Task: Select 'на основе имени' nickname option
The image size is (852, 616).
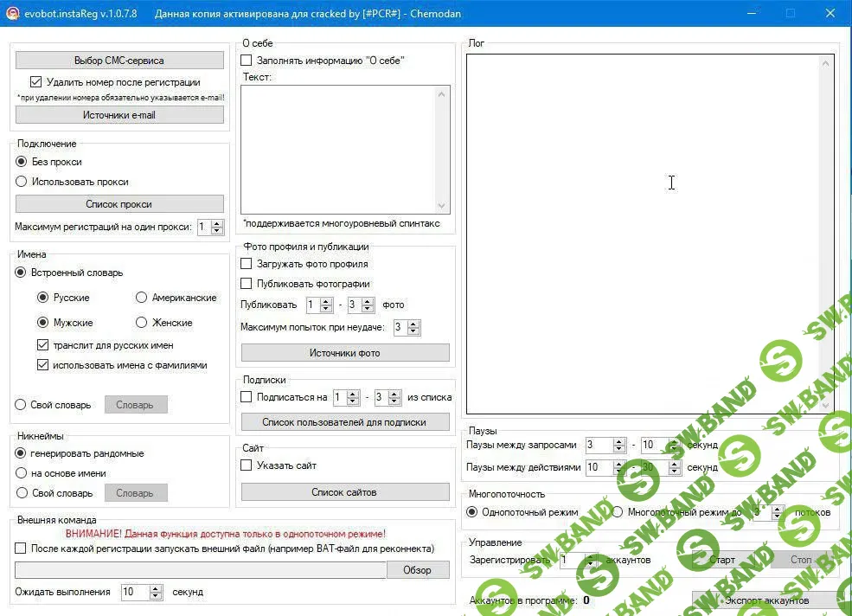Action: (22, 473)
